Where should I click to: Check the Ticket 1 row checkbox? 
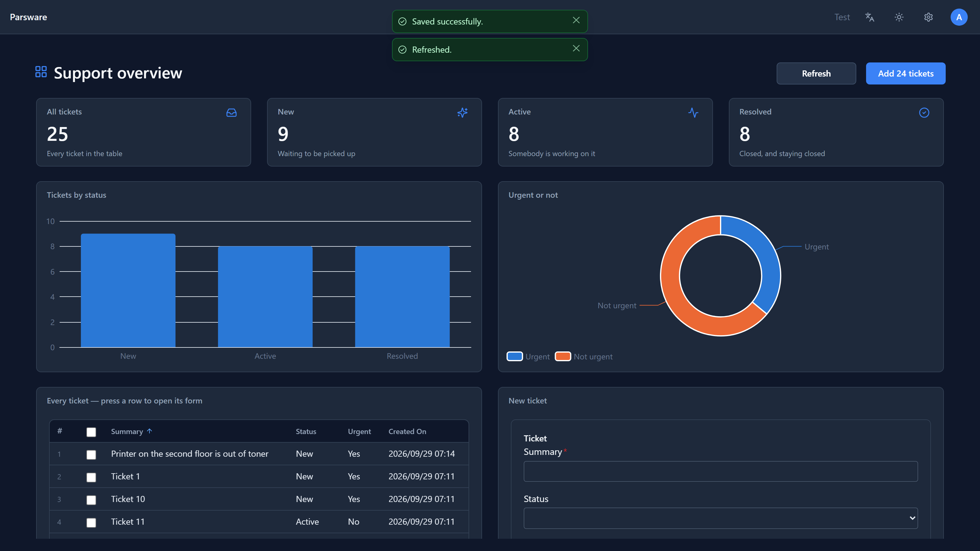click(91, 477)
